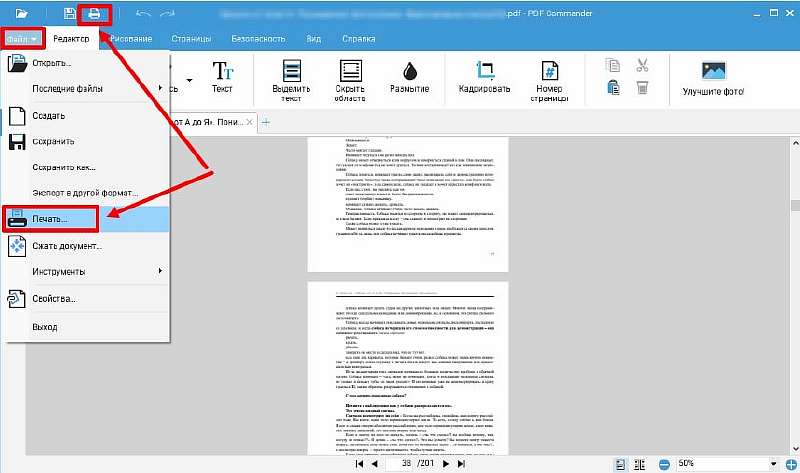The height and width of the screenshot is (473, 800).
Task: Click the Скрыть область tool
Action: pyautogui.click(x=352, y=78)
